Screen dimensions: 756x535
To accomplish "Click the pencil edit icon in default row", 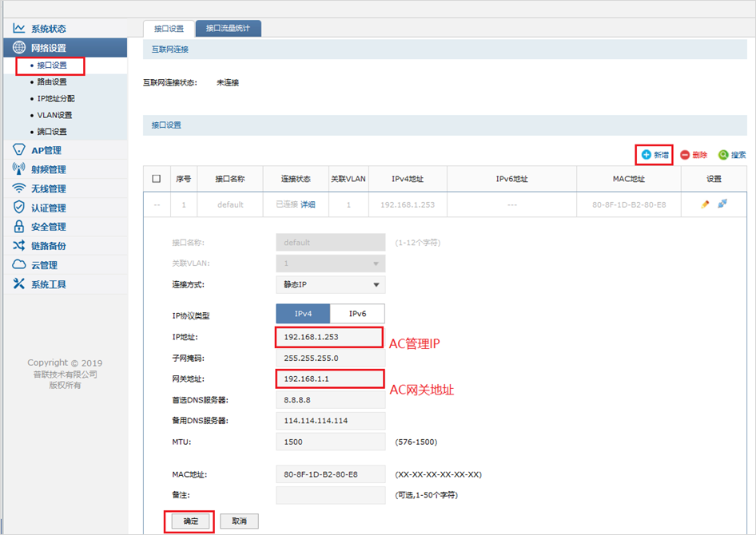I will point(705,204).
